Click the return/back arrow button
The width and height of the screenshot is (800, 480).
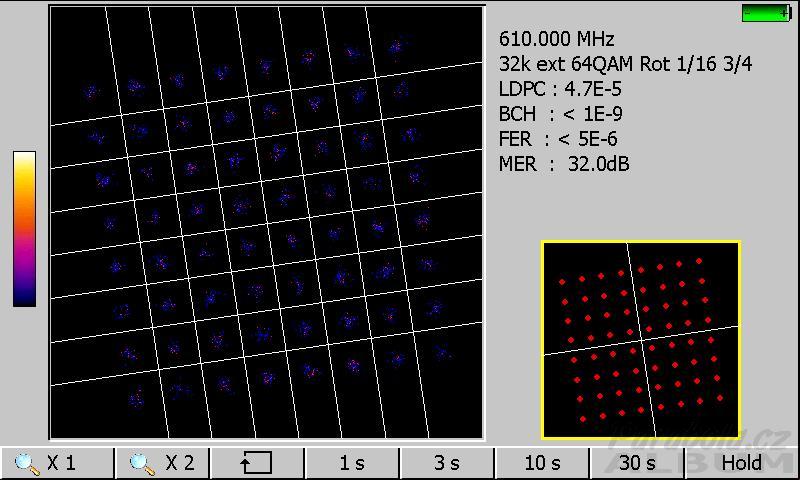(x=257, y=463)
